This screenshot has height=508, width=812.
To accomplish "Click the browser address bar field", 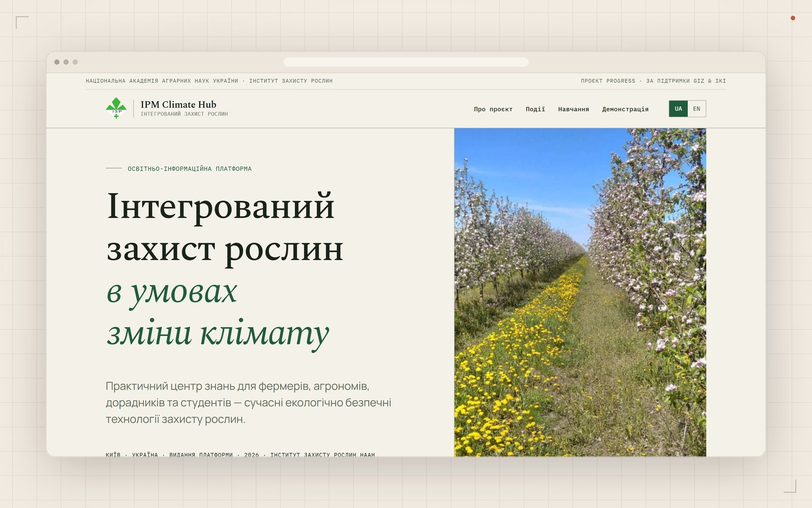I will 406,62.
